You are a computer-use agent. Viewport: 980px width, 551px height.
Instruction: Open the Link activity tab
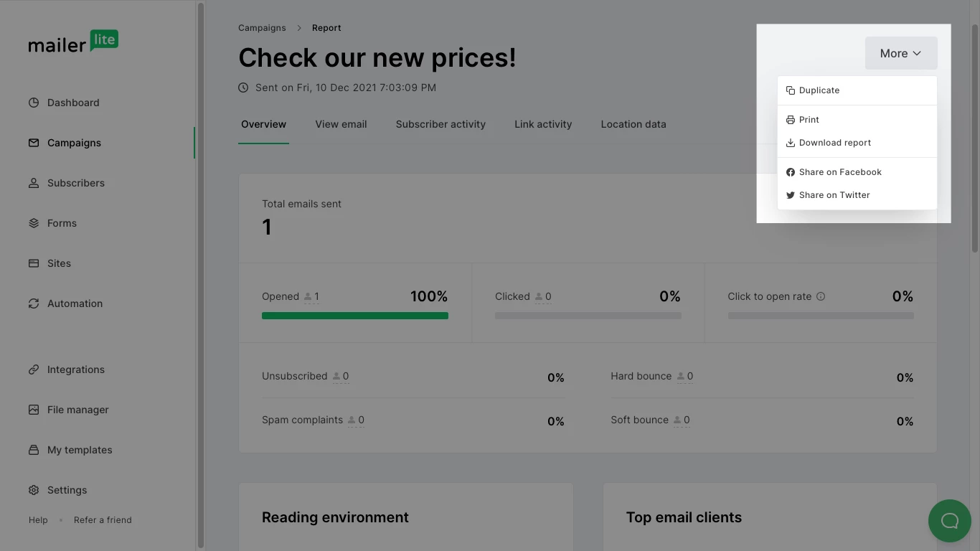tap(543, 124)
